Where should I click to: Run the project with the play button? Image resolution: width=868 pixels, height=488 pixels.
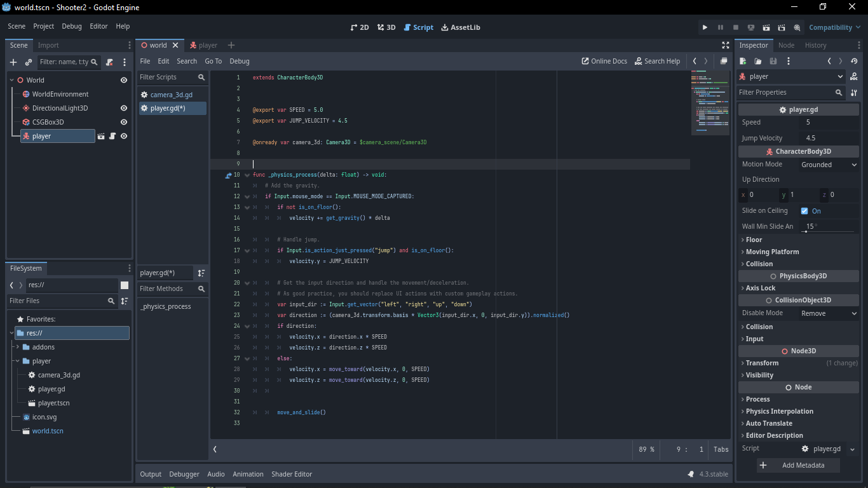(705, 27)
